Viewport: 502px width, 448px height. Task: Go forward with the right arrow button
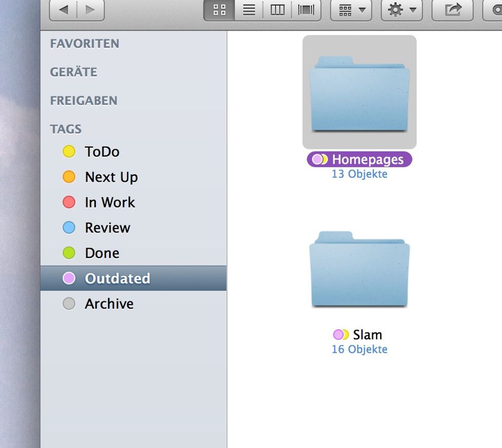91,10
